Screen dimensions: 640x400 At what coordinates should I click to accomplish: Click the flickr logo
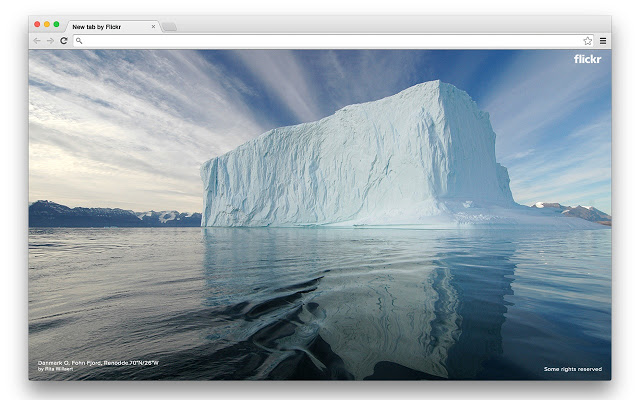pos(587,59)
